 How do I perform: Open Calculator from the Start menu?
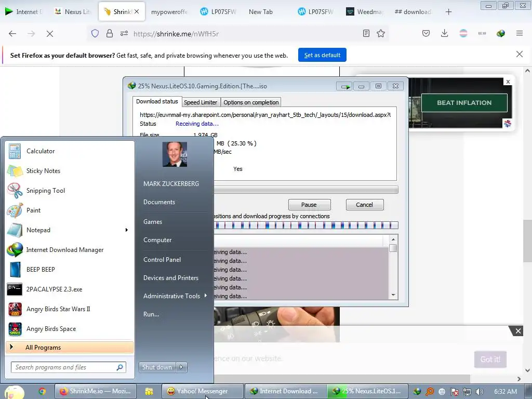pyautogui.click(x=70, y=151)
